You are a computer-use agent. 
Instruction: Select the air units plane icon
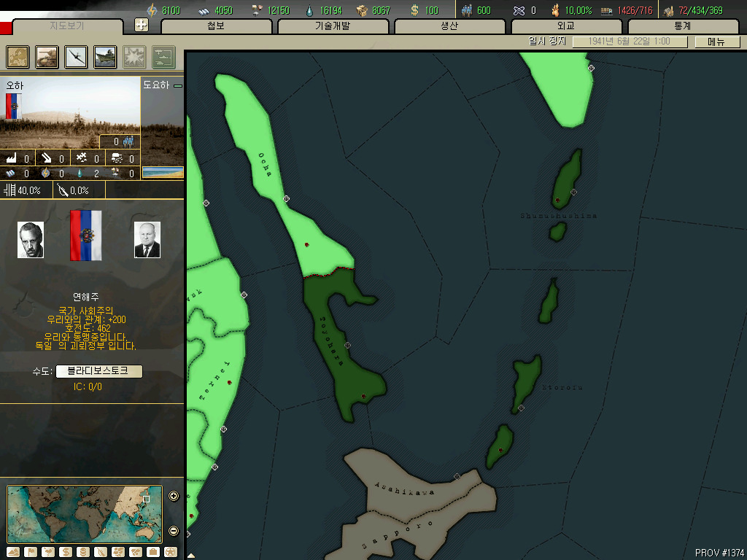[76, 57]
